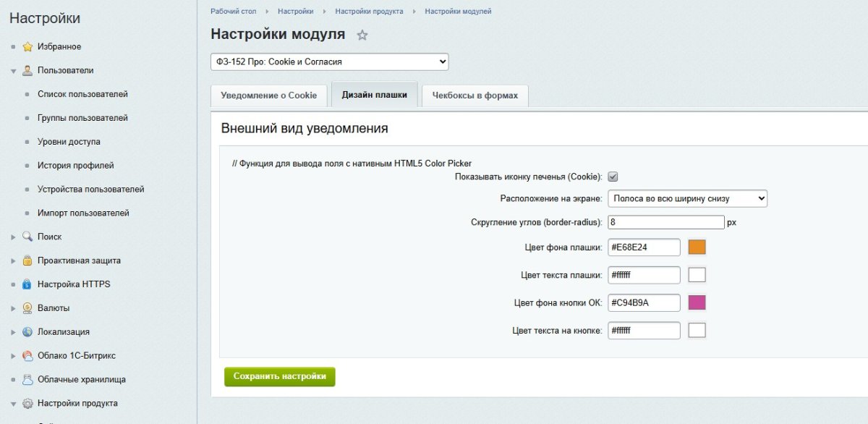Click the Валюты icon in sidebar

(x=27, y=308)
